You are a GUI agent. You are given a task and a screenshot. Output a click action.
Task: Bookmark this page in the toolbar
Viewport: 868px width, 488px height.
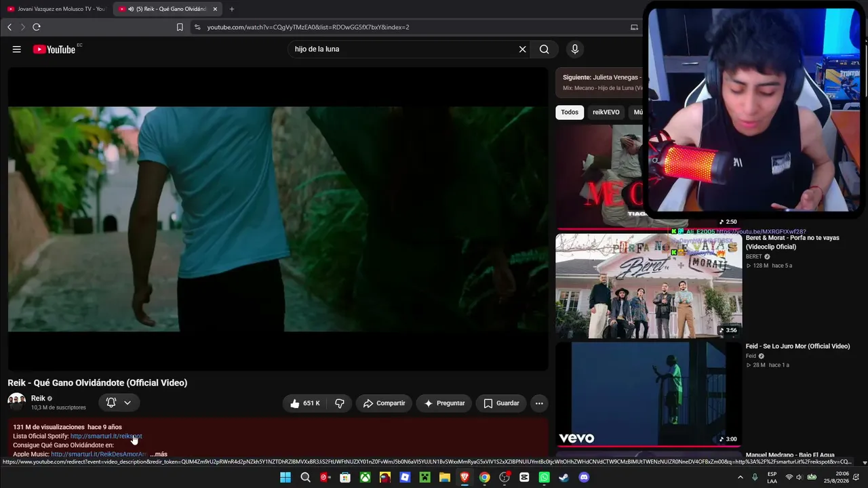coord(180,27)
